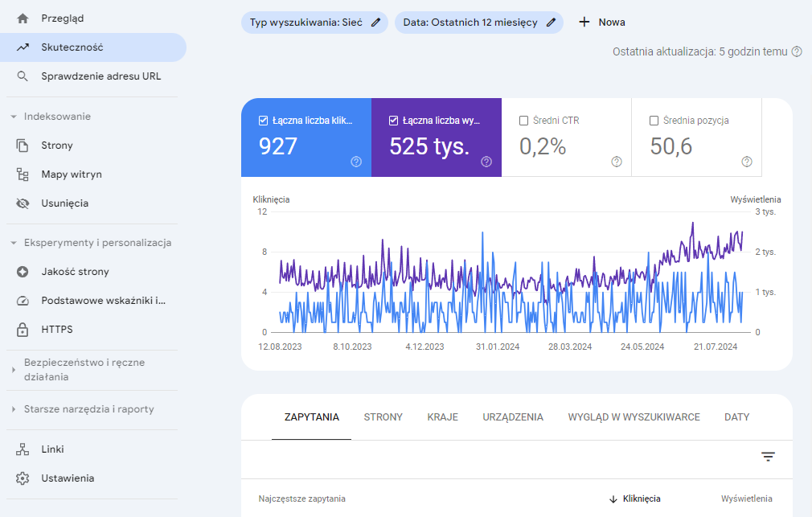
Task: Enable the Średni CTR metric checkbox
Action: pos(524,121)
